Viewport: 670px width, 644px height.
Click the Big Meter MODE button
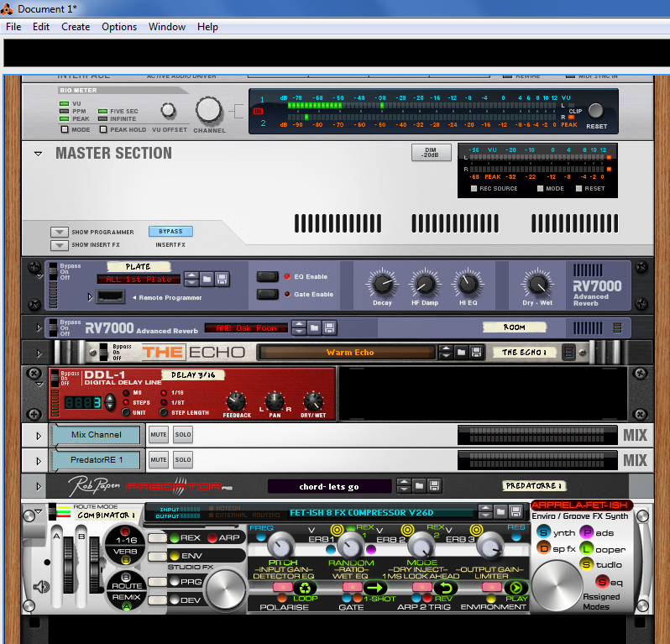65,129
